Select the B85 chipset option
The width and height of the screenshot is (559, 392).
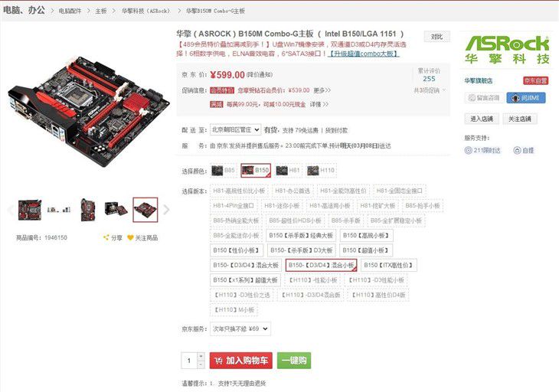[x=224, y=171]
